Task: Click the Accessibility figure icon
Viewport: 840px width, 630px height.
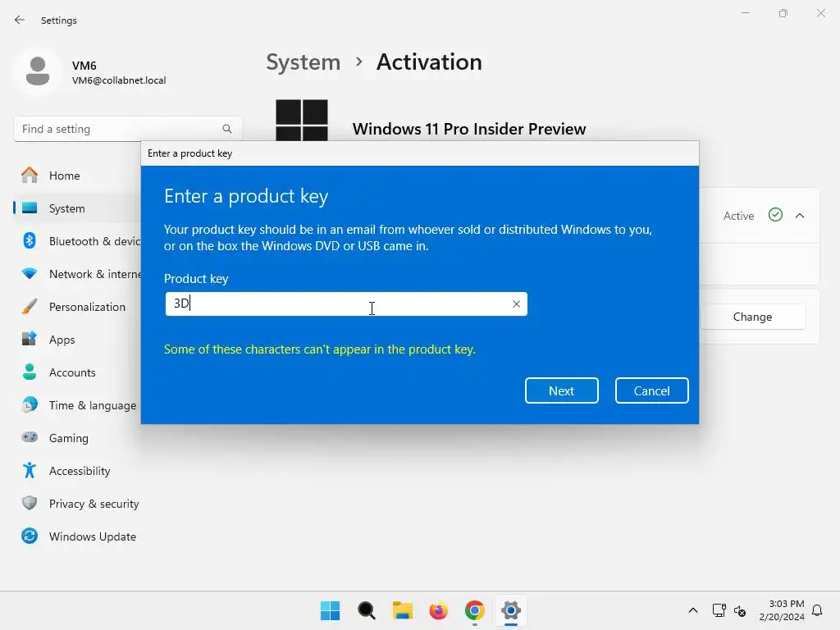Action: coord(30,470)
